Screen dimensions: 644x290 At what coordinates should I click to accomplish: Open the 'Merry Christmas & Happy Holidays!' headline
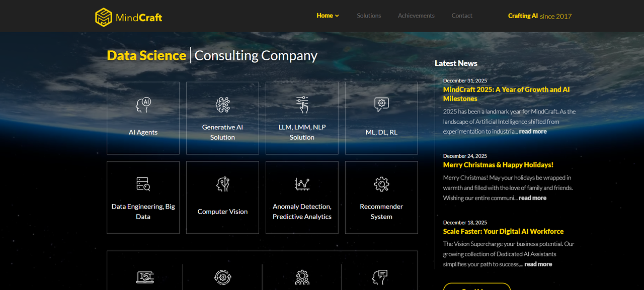(x=498, y=165)
